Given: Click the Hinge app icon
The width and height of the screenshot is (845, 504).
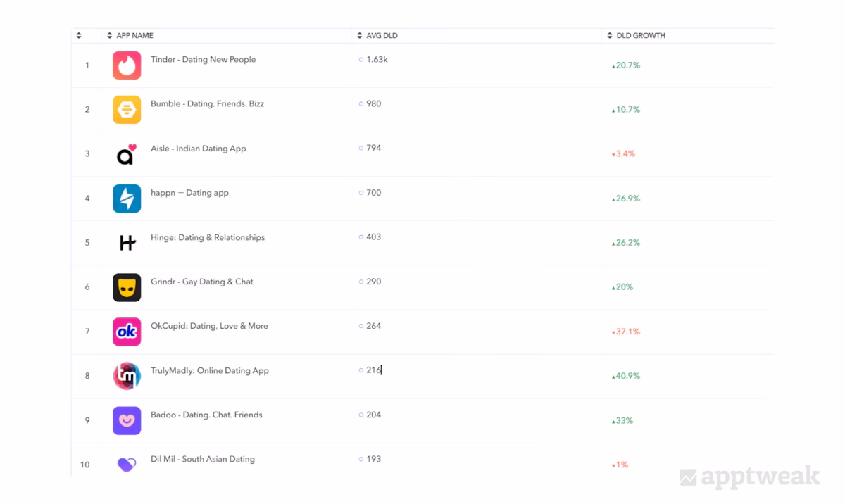Looking at the screenshot, I should coord(127,243).
